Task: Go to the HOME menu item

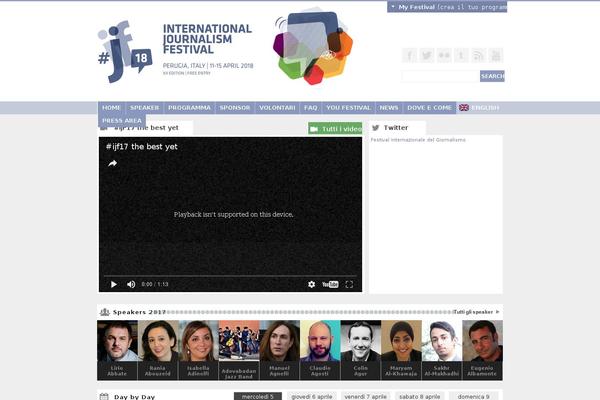Action: pyautogui.click(x=111, y=108)
